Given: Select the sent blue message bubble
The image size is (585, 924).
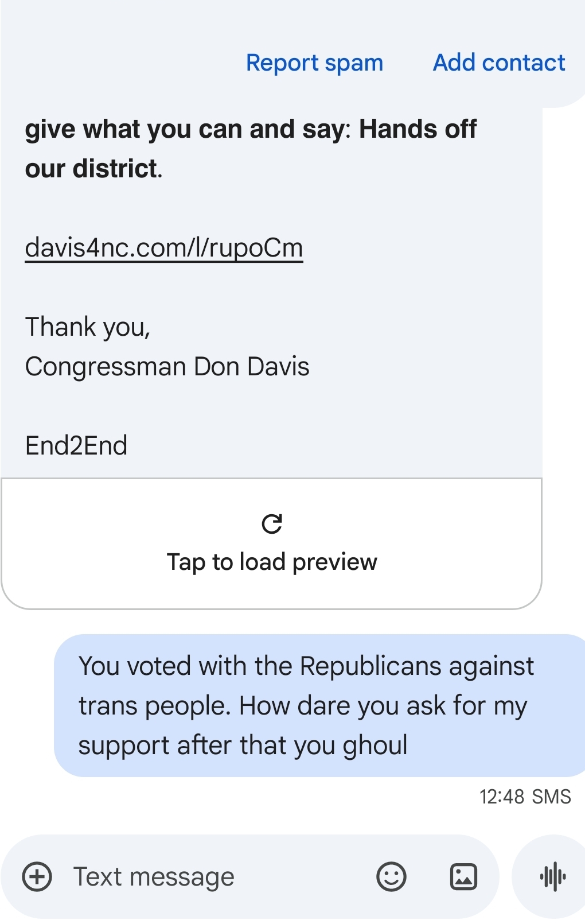Looking at the screenshot, I should pos(319,705).
